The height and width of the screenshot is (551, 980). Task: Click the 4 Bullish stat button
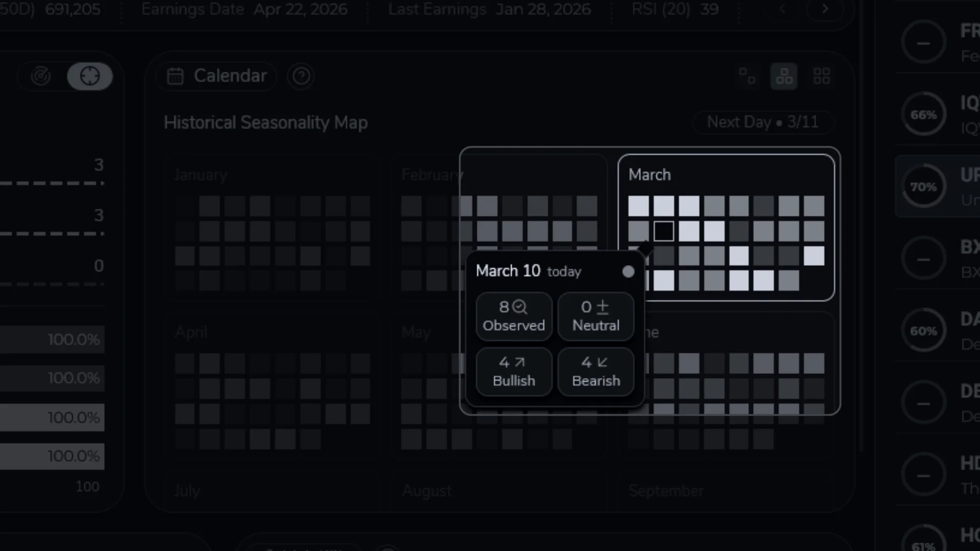(514, 371)
